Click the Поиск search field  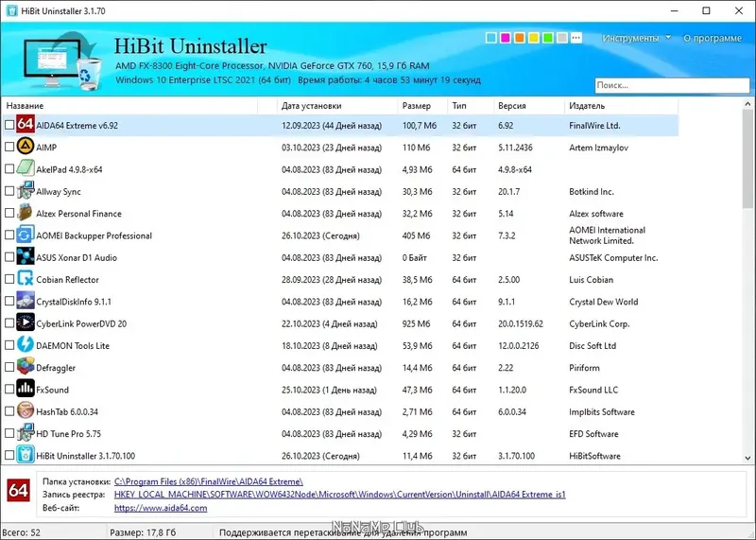(672, 85)
